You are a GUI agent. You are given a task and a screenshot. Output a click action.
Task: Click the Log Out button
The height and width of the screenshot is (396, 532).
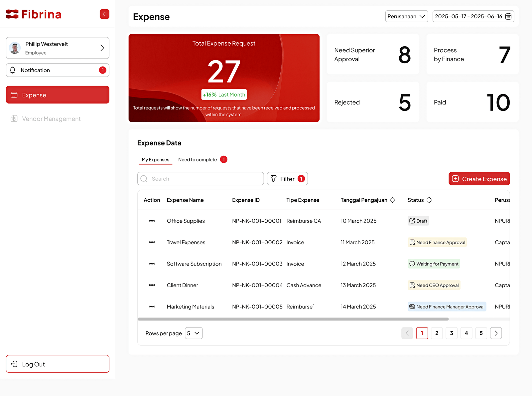(x=58, y=364)
